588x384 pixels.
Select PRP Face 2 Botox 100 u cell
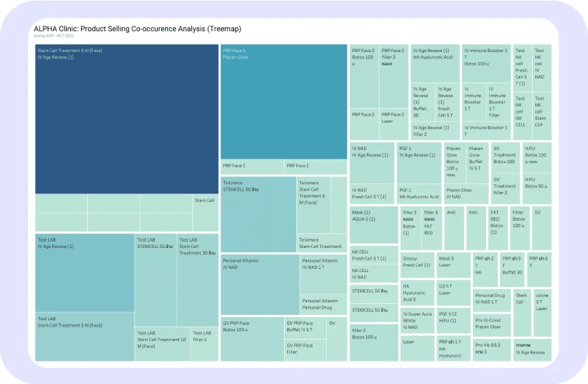click(x=364, y=76)
